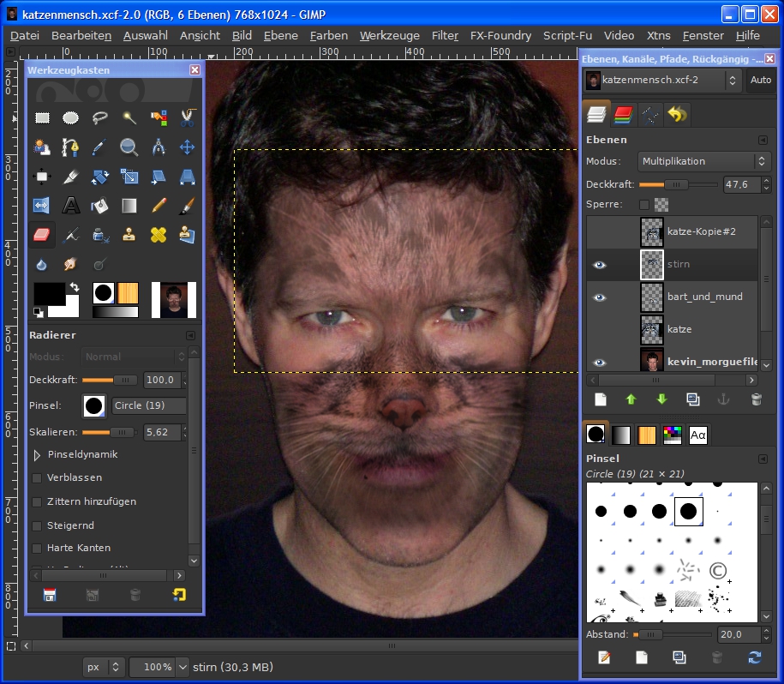Raise the selected layer
Image resolution: width=784 pixels, height=684 pixels.
tap(631, 399)
